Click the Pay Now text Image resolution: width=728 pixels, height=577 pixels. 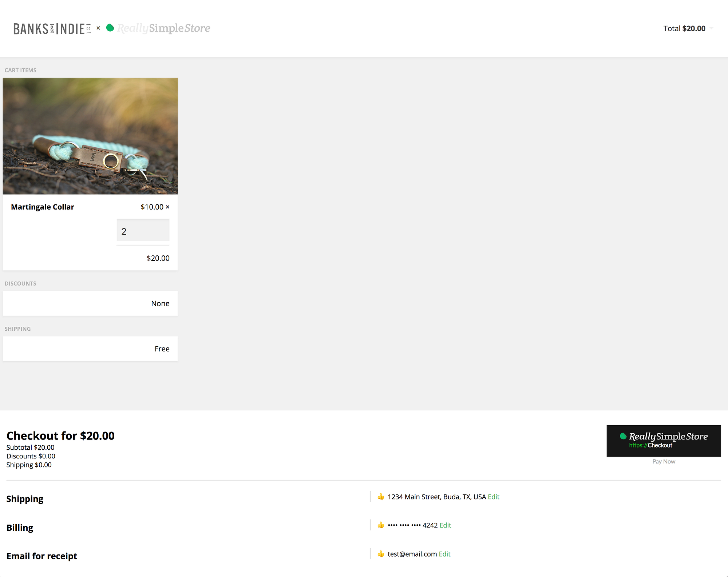coord(664,461)
